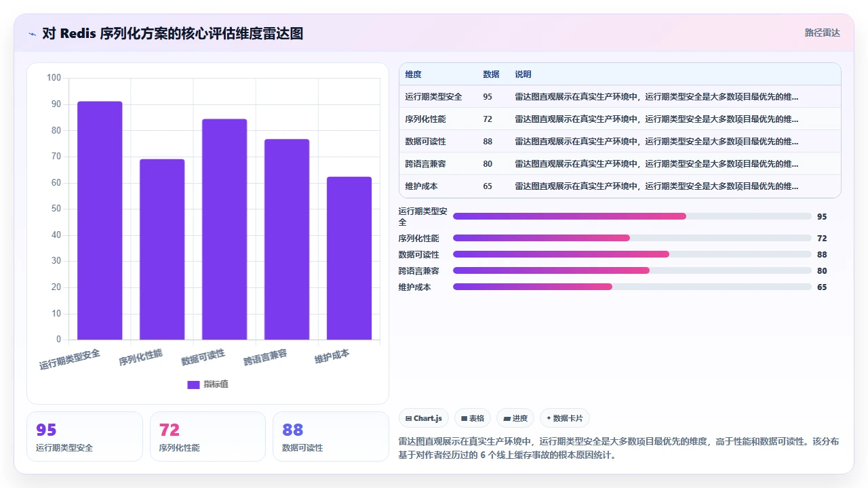The image size is (868, 488).
Task: Click the 65 value beside 维护成本 progress
Action: pyautogui.click(x=822, y=287)
